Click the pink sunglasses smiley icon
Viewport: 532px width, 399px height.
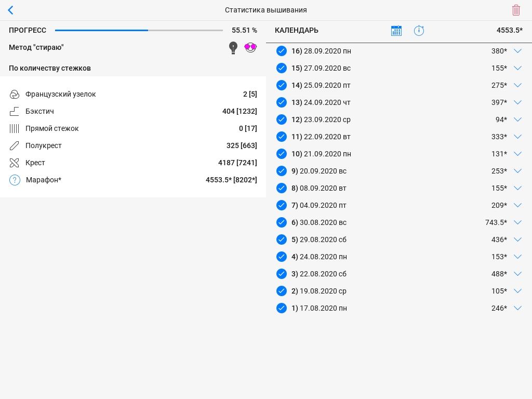(250, 48)
